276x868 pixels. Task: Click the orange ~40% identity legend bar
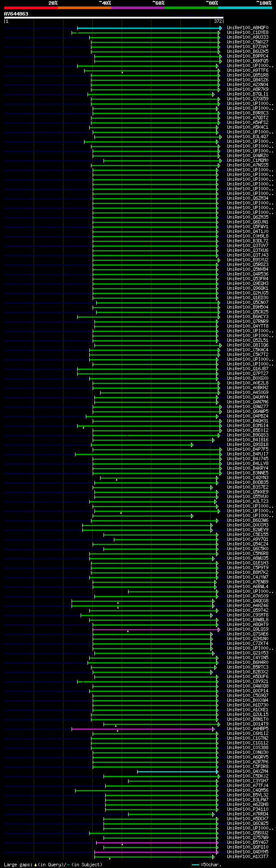pyautogui.click(x=84, y=8)
